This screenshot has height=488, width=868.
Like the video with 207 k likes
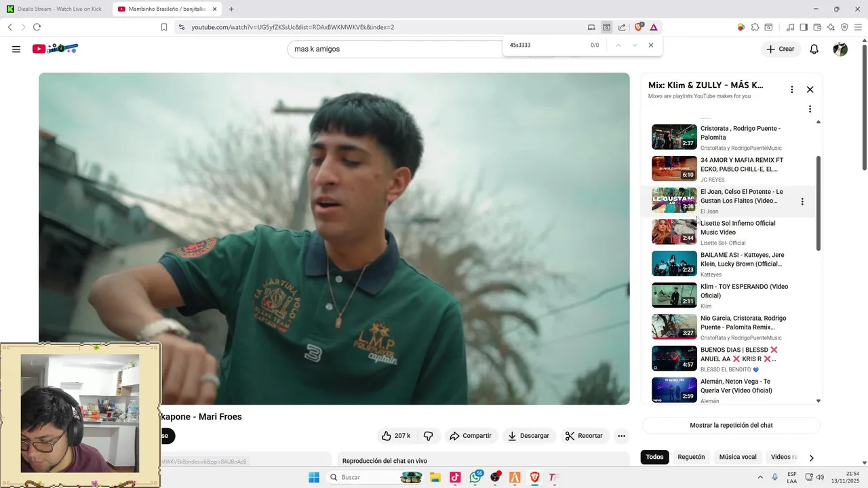[397, 436]
